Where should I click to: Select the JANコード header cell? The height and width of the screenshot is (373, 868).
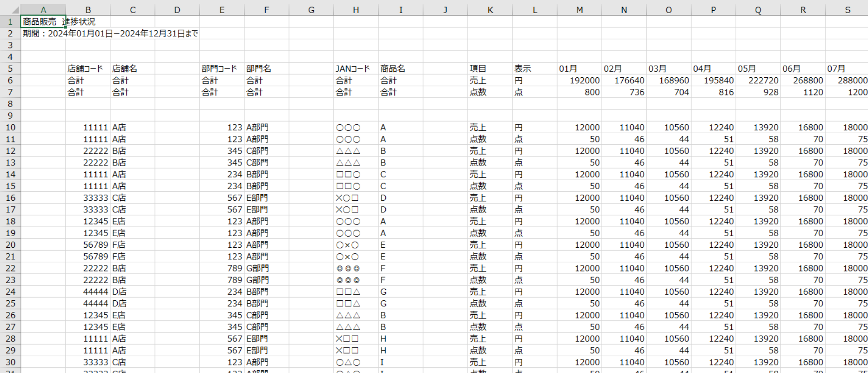click(356, 68)
